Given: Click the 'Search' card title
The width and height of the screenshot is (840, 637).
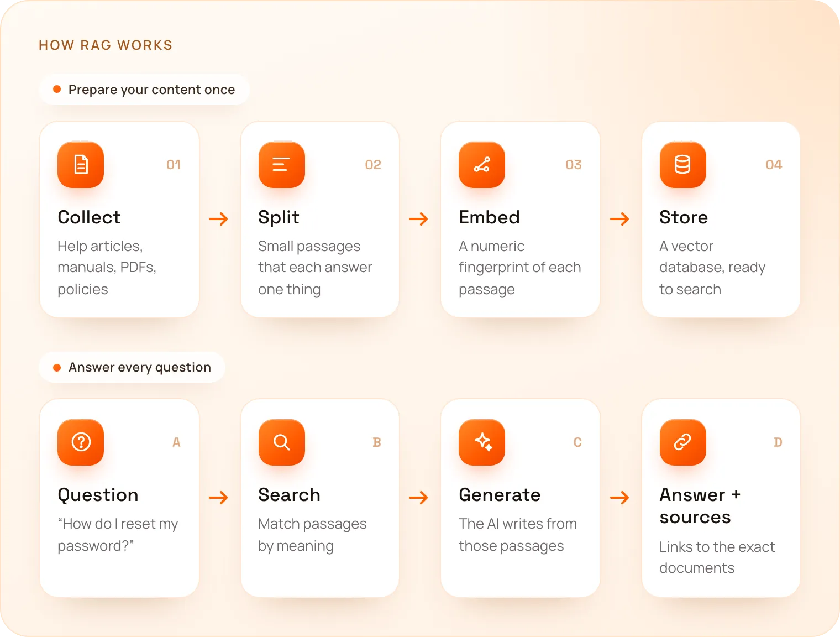Looking at the screenshot, I should 289,495.
